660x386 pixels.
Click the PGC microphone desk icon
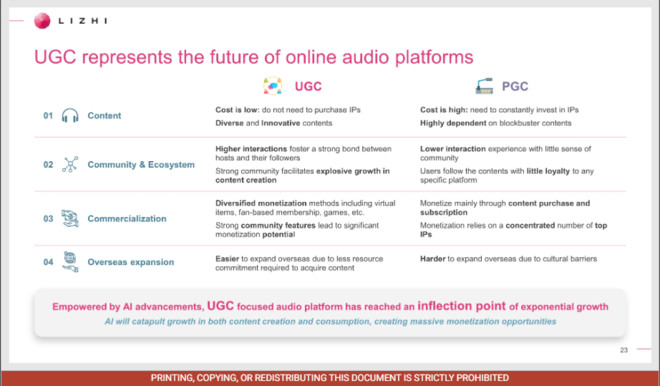click(x=484, y=86)
